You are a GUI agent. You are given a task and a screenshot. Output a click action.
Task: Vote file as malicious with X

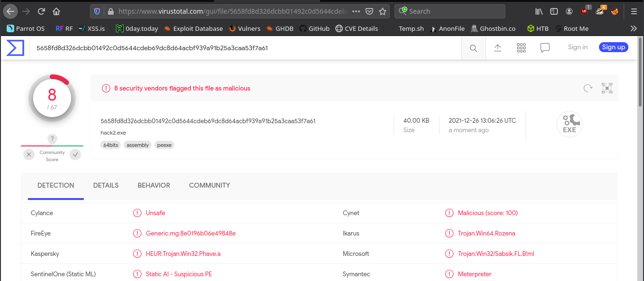29,154
